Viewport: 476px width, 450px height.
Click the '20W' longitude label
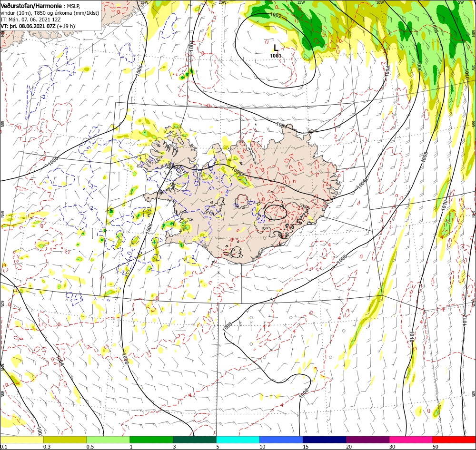point(222,2)
